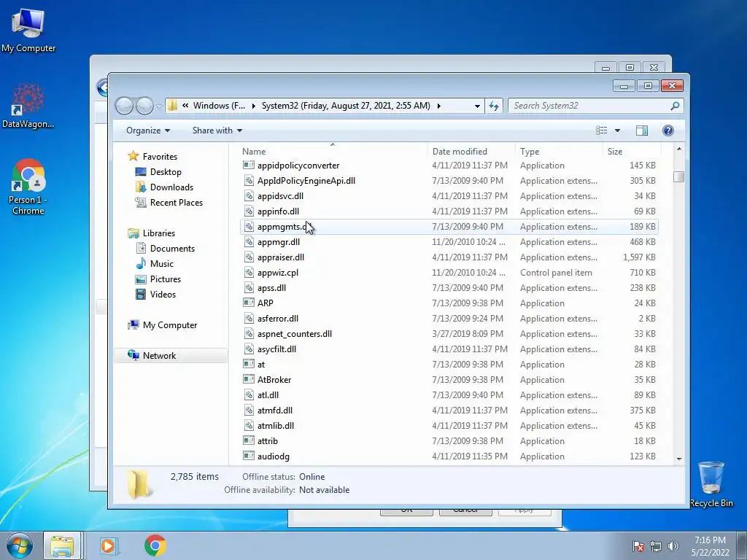Click the taskbar clock 7:16 PM

point(710,545)
